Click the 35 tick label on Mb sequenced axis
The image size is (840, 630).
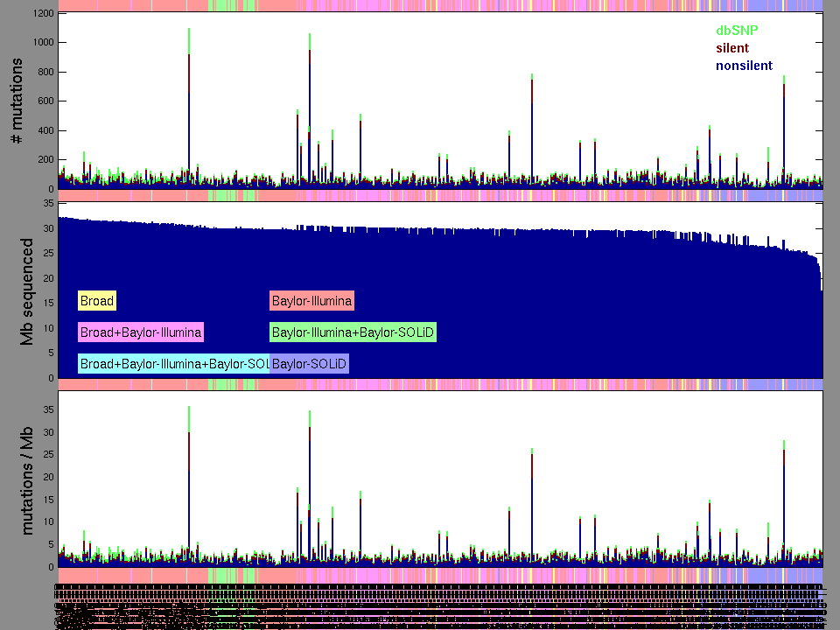point(48,202)
